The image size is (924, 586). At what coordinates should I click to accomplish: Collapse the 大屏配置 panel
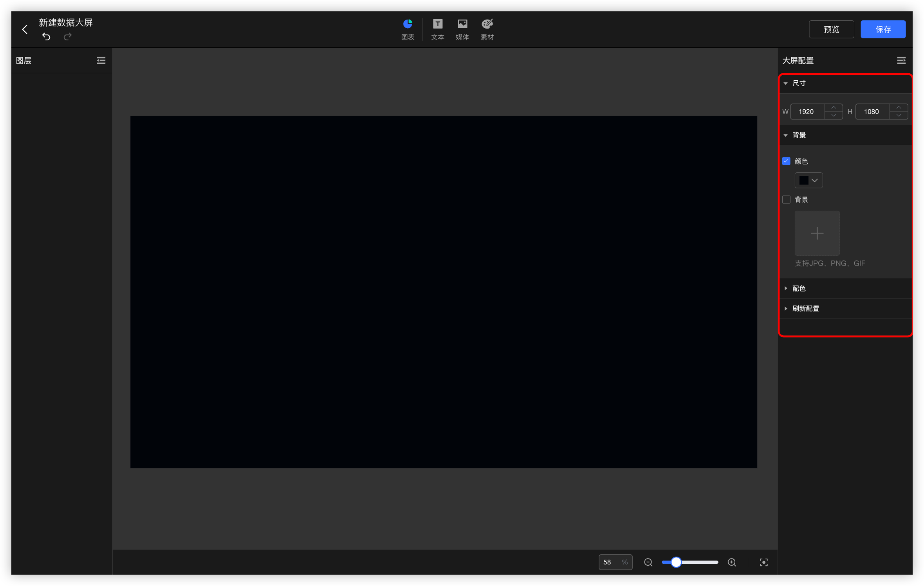[901, 60]
